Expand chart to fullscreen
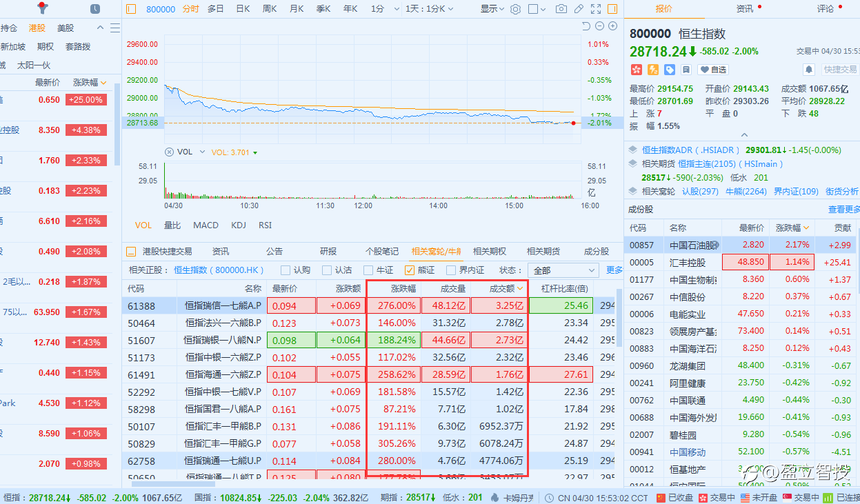The height and width of the screenshot is (504, 860). [x=596, y=9]
